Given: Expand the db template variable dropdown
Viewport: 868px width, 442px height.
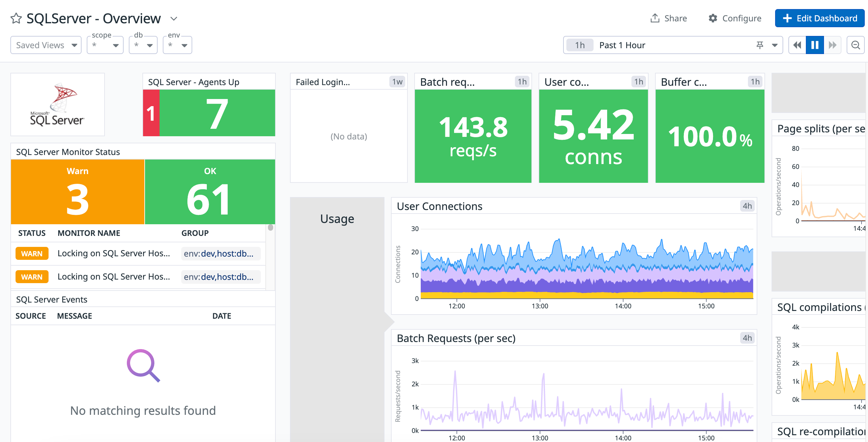Looking at the screenshot, I should [143, 45].
